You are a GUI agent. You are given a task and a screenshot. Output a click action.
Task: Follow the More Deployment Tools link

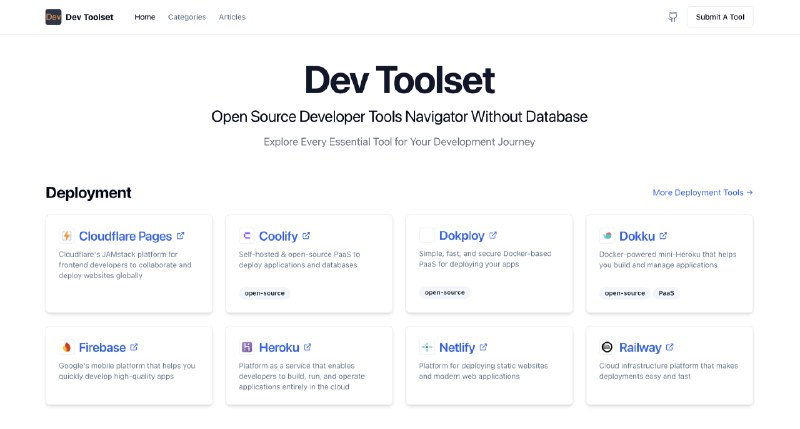click(x=703, y=192)
